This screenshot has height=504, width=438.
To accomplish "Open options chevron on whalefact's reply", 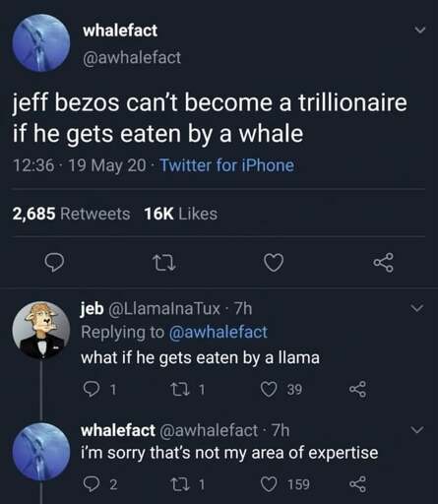I will pos(417,429).
